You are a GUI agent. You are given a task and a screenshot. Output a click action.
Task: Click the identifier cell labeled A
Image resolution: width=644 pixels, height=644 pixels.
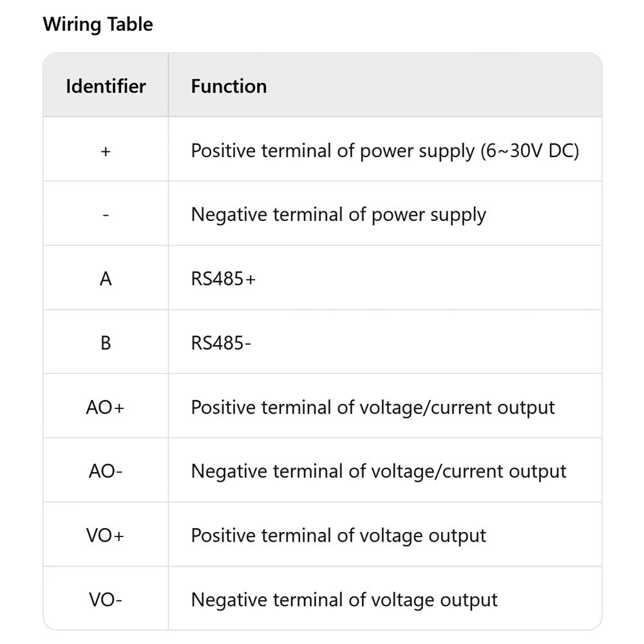click(106, 279)
